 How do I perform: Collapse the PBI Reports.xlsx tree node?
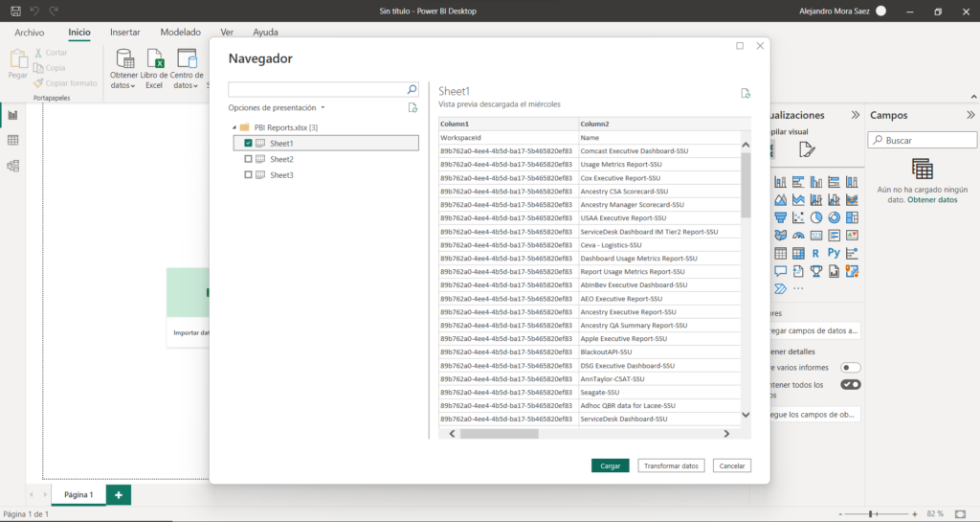(x=234, y=127)
